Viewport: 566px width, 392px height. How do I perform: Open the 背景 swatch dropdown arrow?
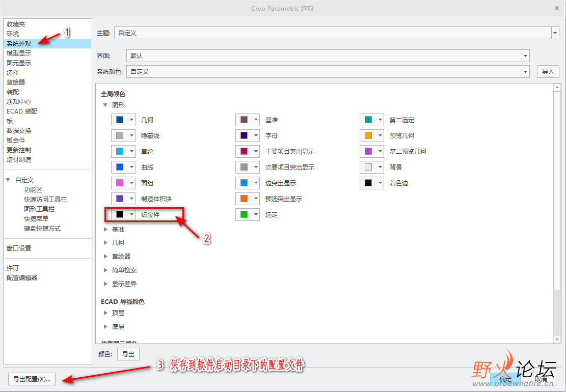(x=380, y=167)
